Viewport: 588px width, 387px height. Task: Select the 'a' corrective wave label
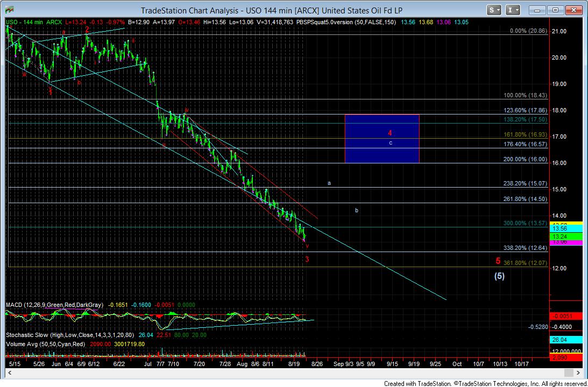pos(329,183)
